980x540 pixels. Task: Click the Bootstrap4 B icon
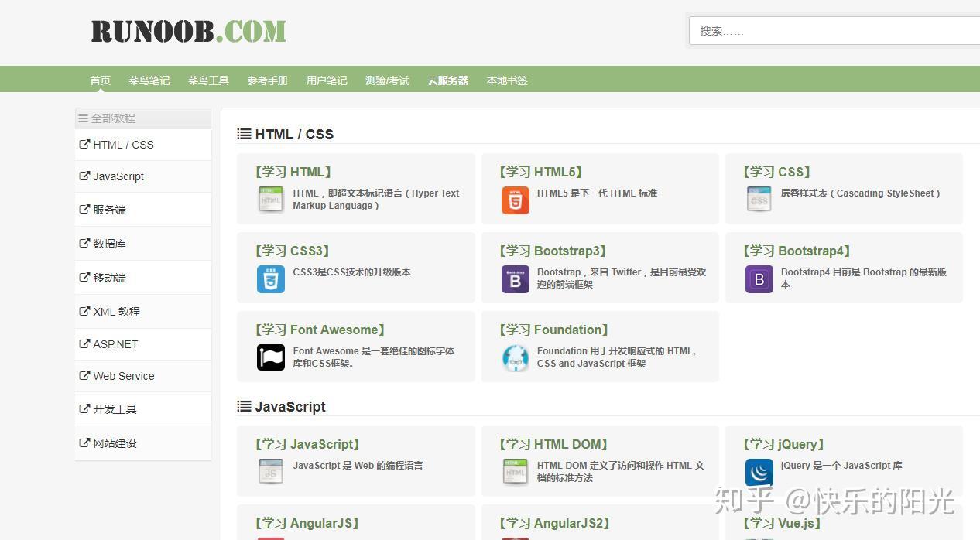[759, 279]
